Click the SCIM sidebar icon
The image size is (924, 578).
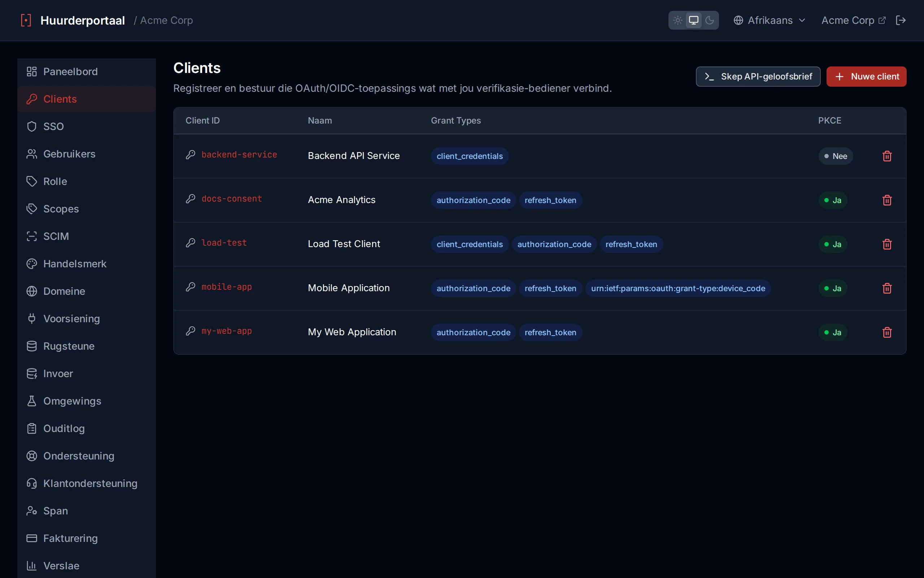coord(32,236)
